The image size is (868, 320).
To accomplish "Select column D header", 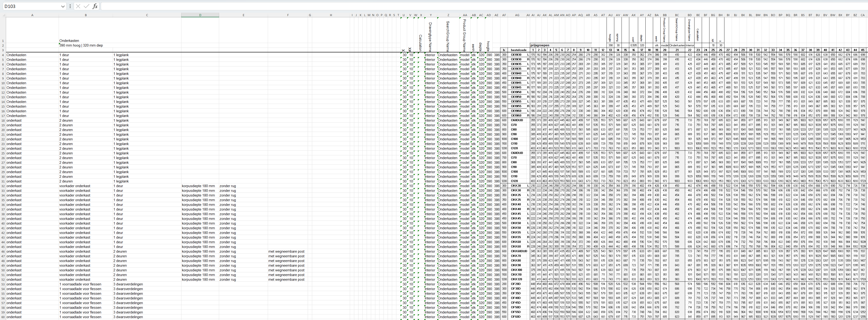I will (200, 15).
